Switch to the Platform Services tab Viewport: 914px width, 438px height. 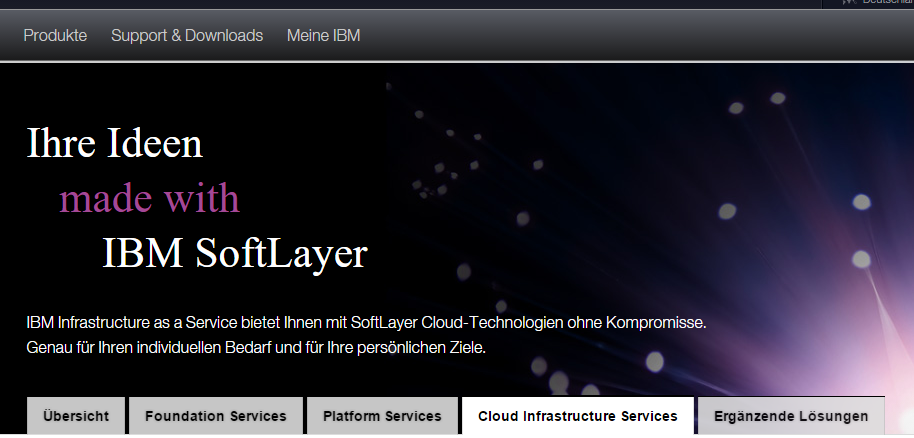pos(382,416)
